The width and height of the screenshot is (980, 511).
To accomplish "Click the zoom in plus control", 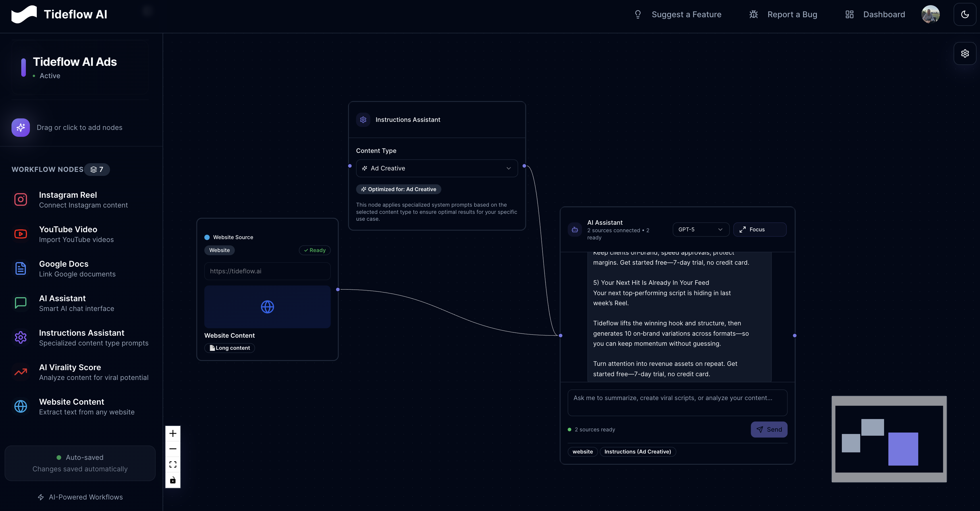I will coord(173,433).
